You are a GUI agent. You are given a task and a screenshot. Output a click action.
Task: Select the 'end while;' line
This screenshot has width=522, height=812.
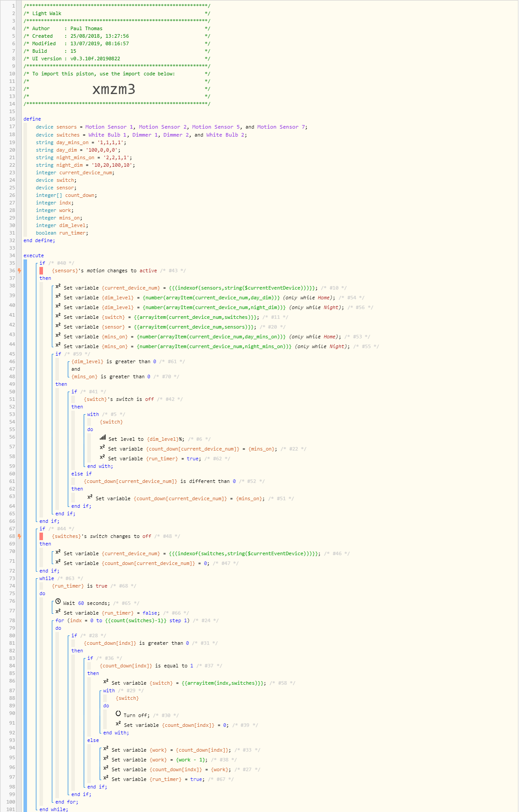point(54,809)
